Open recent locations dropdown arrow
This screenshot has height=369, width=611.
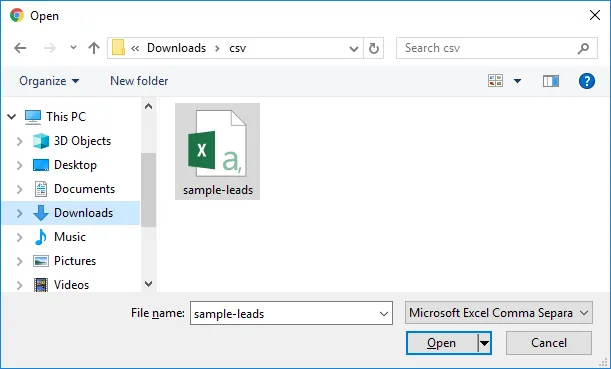click(x=73, y=48)
